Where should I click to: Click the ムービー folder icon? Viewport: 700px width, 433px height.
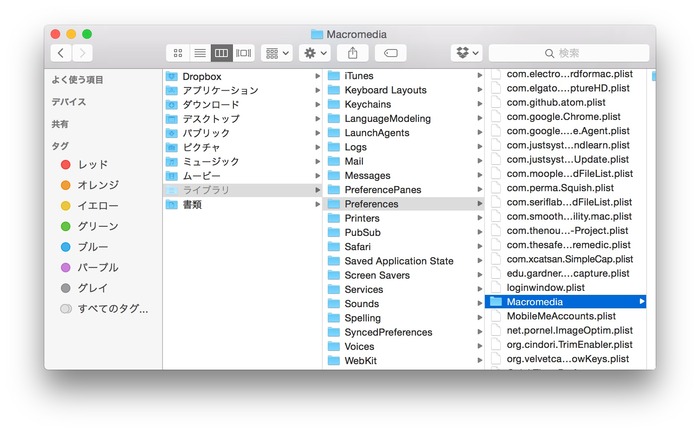tap(171, 176)
